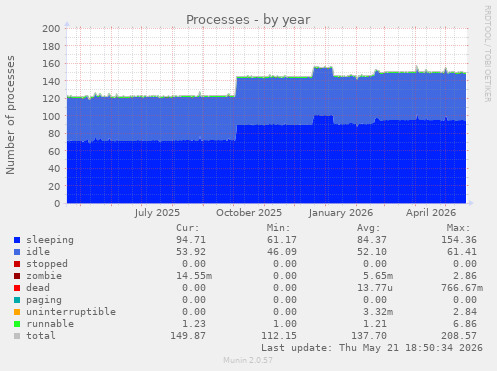Screen dimensions: 497x371
Task: Click the 100 y-axis tick label
Action: click(51, 116)
